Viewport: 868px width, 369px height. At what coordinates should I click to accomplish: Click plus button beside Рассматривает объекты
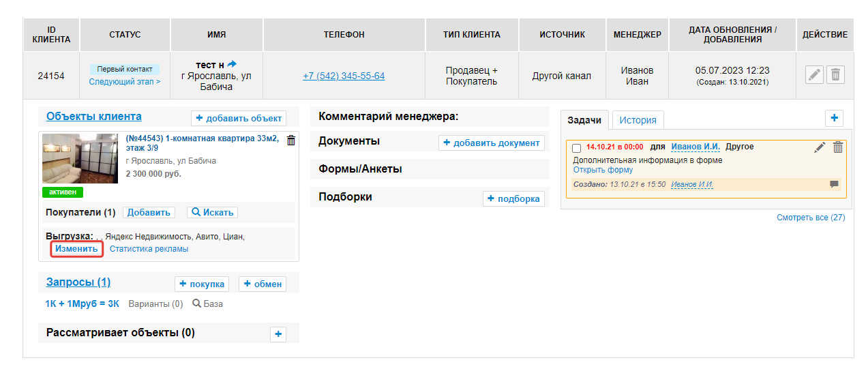(278, 334)
